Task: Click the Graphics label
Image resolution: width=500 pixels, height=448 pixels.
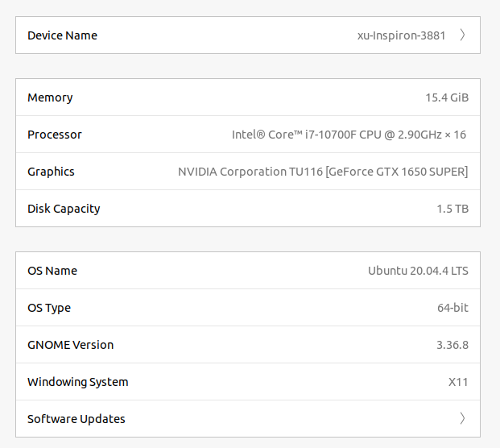Action: coord(51,172)
